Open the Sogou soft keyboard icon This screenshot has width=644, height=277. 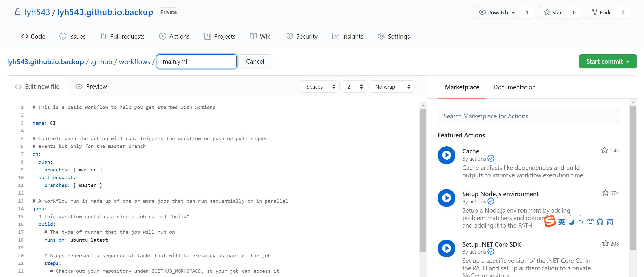(590, 222)
